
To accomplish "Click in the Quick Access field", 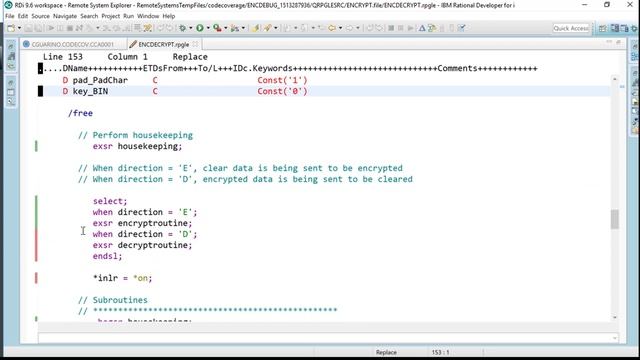I will [x=571, y=28].
